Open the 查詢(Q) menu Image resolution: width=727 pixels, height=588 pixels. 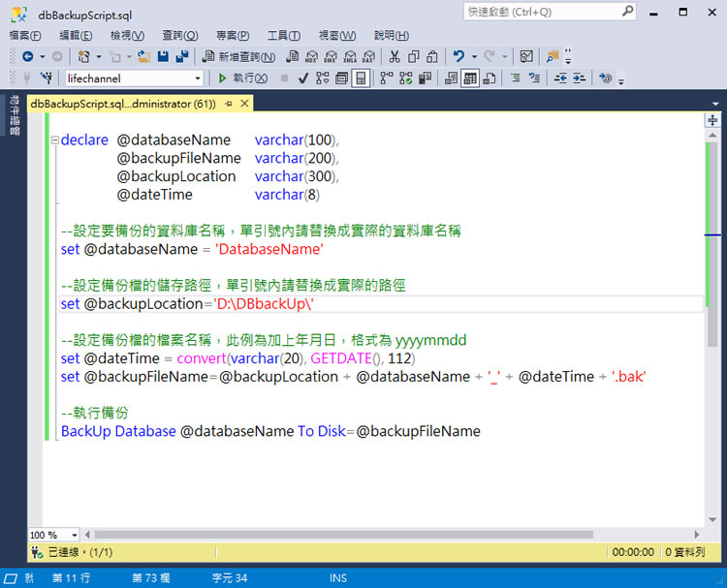point(180,35)
